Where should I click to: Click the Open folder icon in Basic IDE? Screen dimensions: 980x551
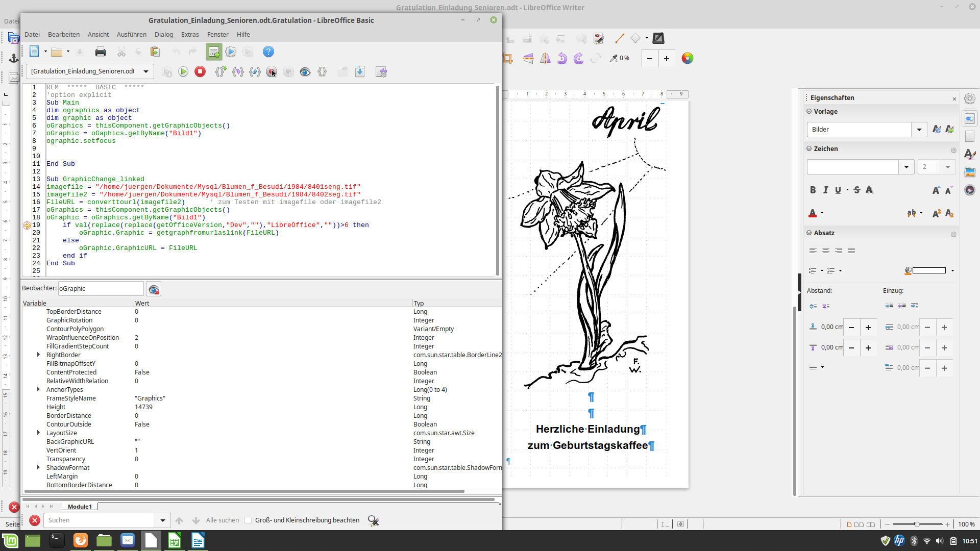point(57,52)
